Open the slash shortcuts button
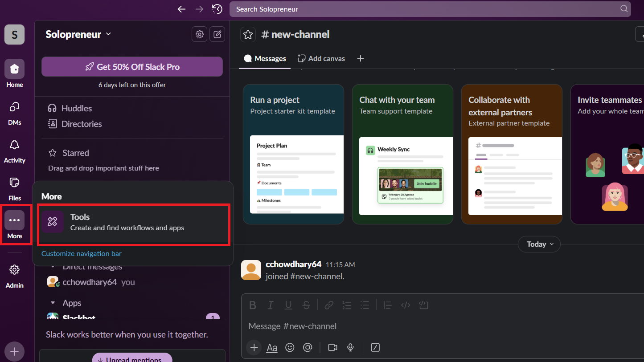The image size is (644, 362). tap(375, 348)
